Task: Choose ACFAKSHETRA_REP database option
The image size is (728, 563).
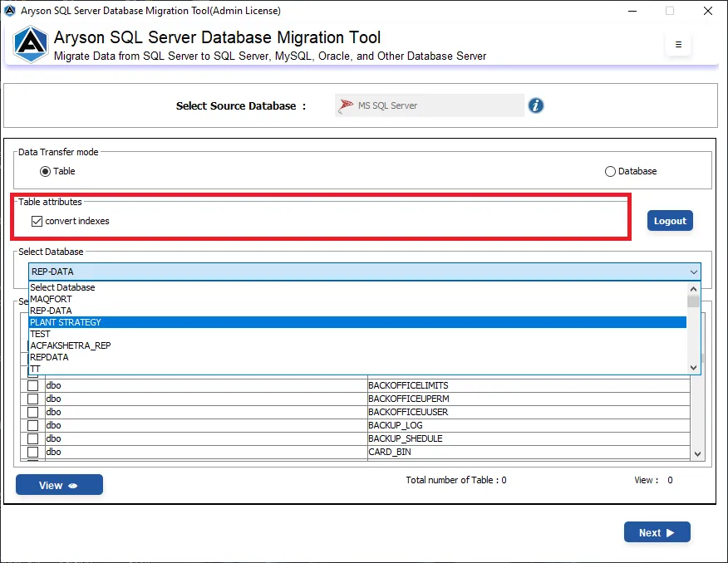Action: coord(357,345)
